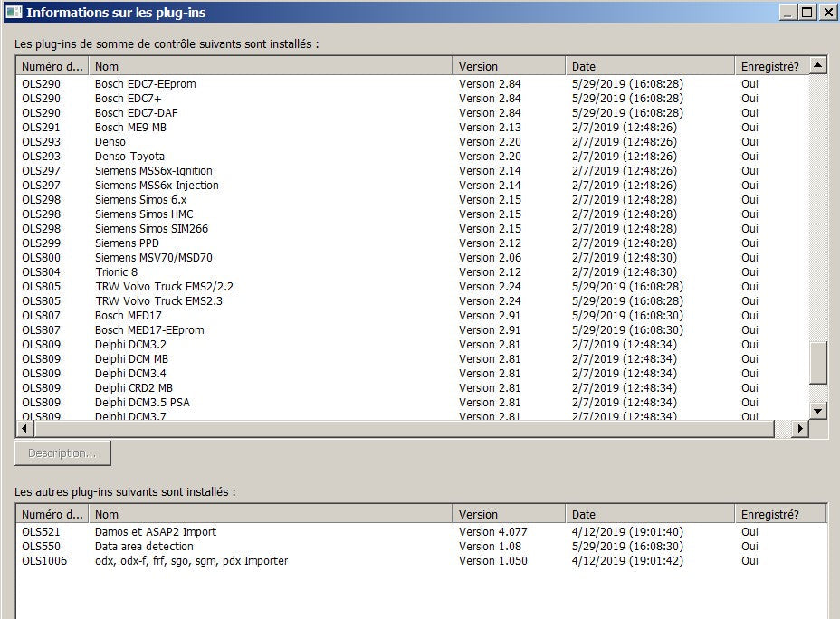Viewport: 840px width, 619px height.
Task: Select the Bosch EDC7+ row
Action: click(413, 99)
